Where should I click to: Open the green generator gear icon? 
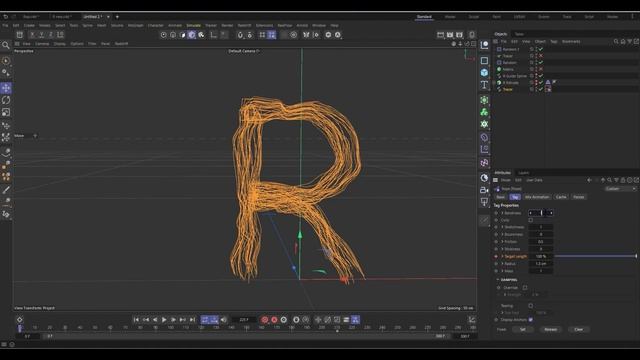coord(484,124)
